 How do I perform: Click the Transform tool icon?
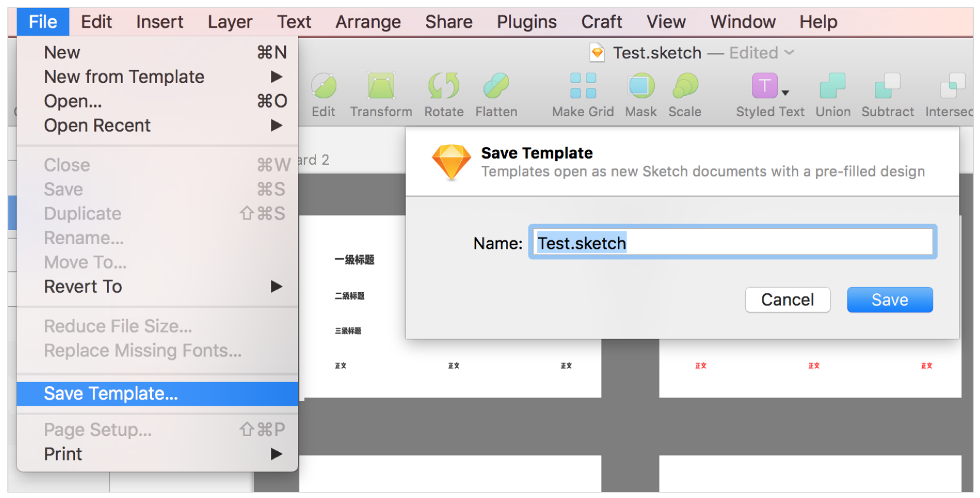point(381,86)
